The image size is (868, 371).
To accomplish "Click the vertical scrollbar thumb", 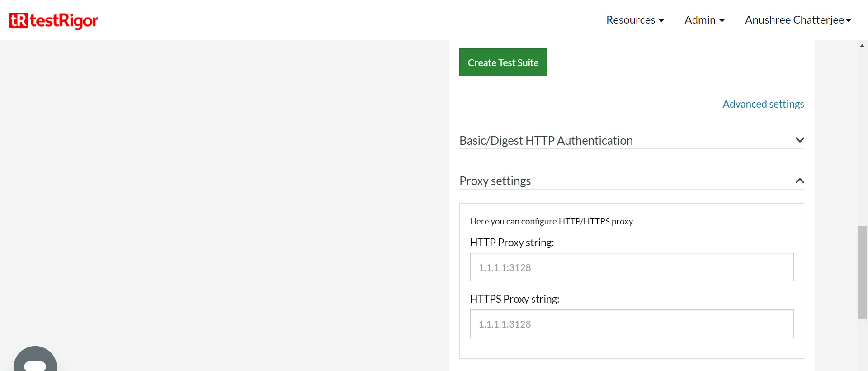I will (x=862, y=272).
